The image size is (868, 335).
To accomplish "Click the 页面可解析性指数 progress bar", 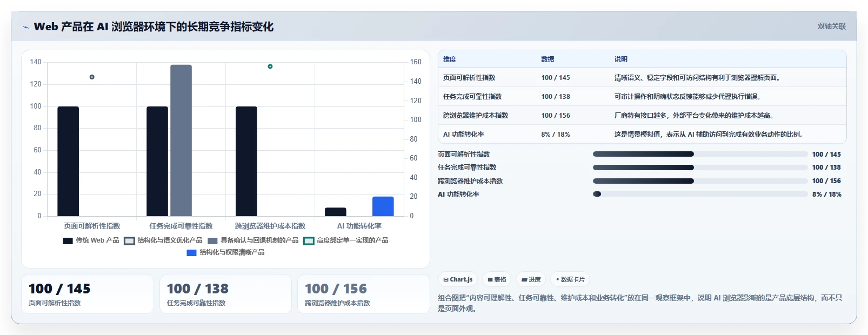I will [700, 154].
